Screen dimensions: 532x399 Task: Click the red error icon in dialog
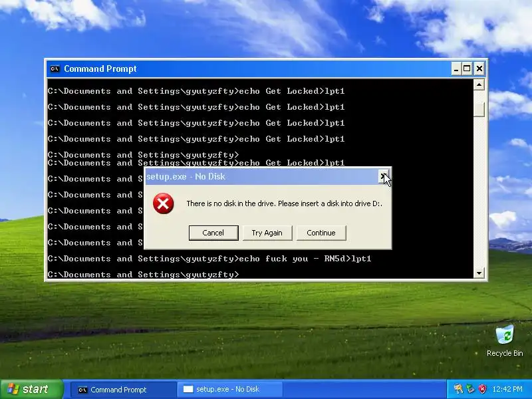pyautogui.click(x=163, y=203)
